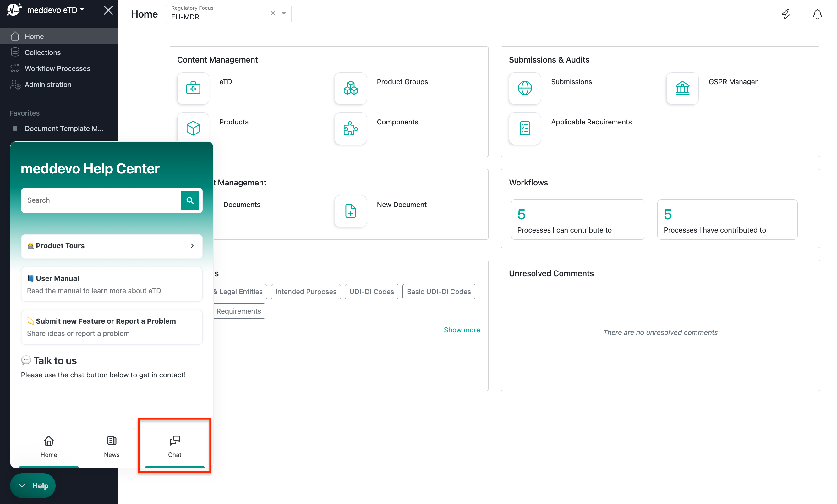Click the lightning bolt quick actions icon
Viewport: 837px width, 504px height.
tap(786, 14)
